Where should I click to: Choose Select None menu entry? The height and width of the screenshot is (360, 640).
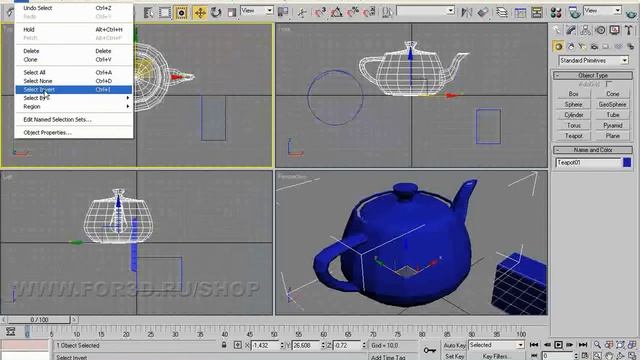(x=73, y=81)
